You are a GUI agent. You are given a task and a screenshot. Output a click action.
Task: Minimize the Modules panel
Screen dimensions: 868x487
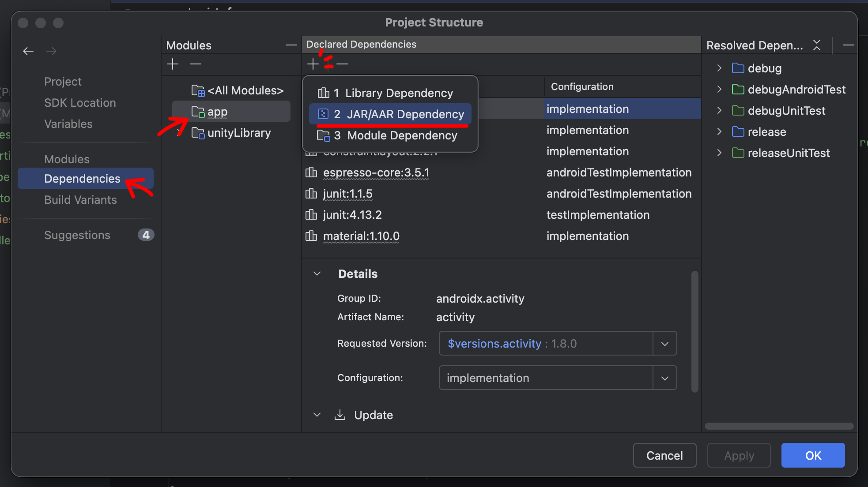click(x=291, y=45)
